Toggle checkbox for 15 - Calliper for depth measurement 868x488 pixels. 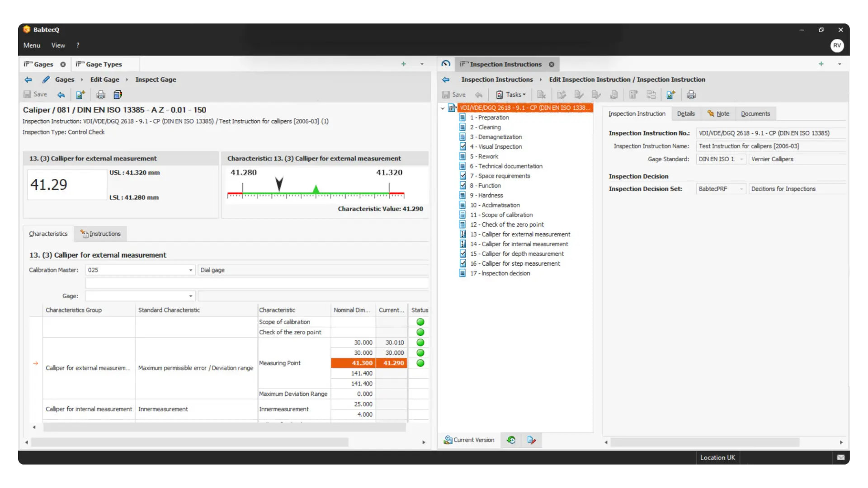pos(463,253)
